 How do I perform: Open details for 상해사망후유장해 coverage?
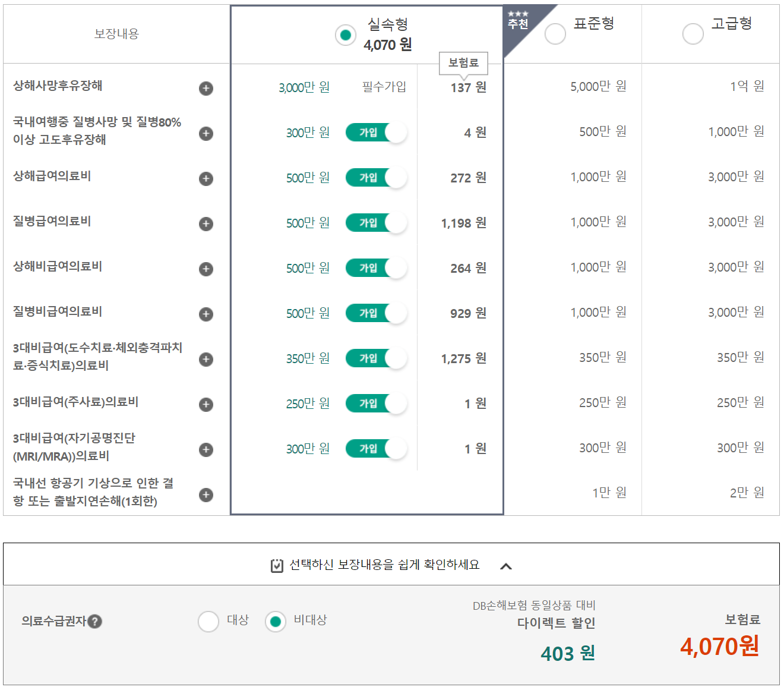[206, 88]
